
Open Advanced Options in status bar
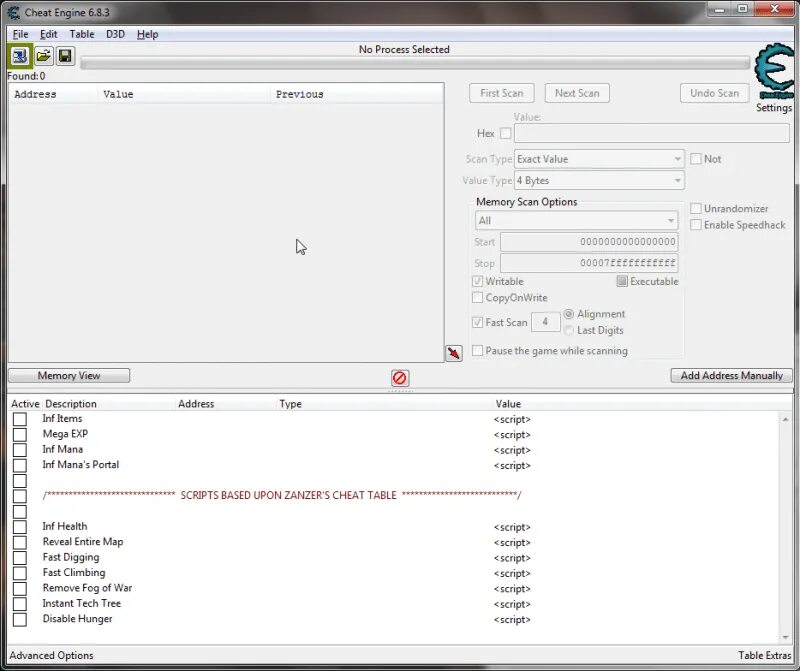coord(52,655)
